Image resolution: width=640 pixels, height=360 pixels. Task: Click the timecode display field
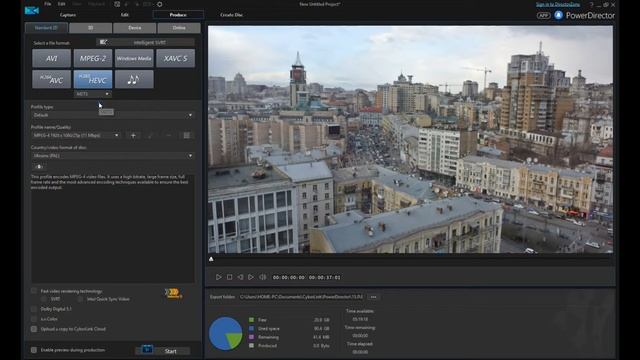tap(307, 277)
